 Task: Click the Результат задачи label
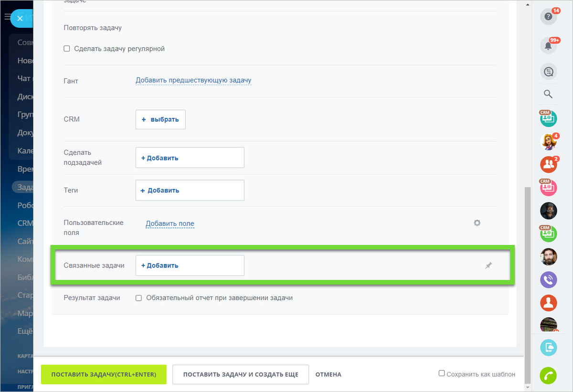(92, 298)
